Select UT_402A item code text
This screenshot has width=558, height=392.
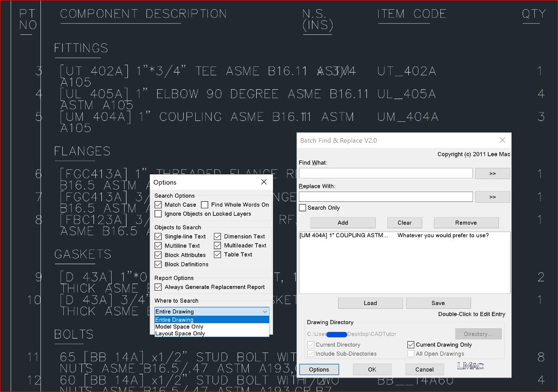[x=406, y=71]
